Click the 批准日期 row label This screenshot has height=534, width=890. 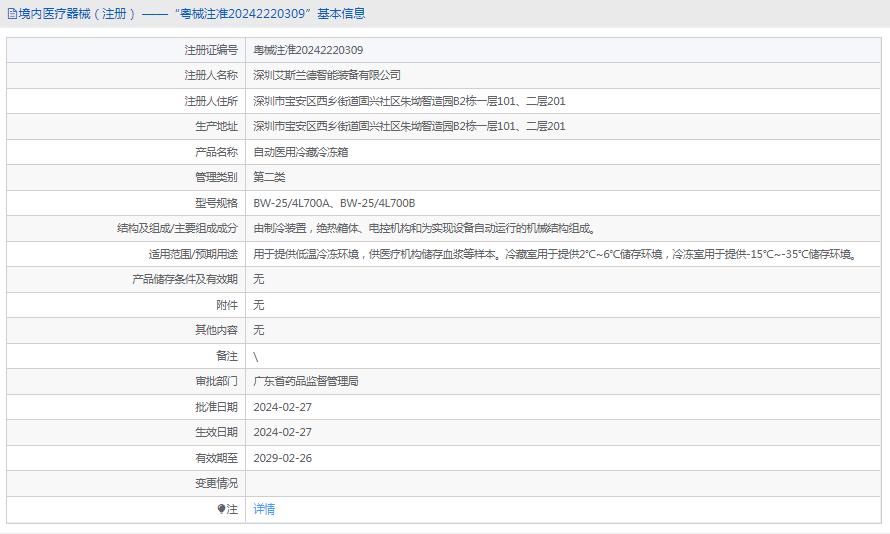pyautogui.click(x=217, y=407)
